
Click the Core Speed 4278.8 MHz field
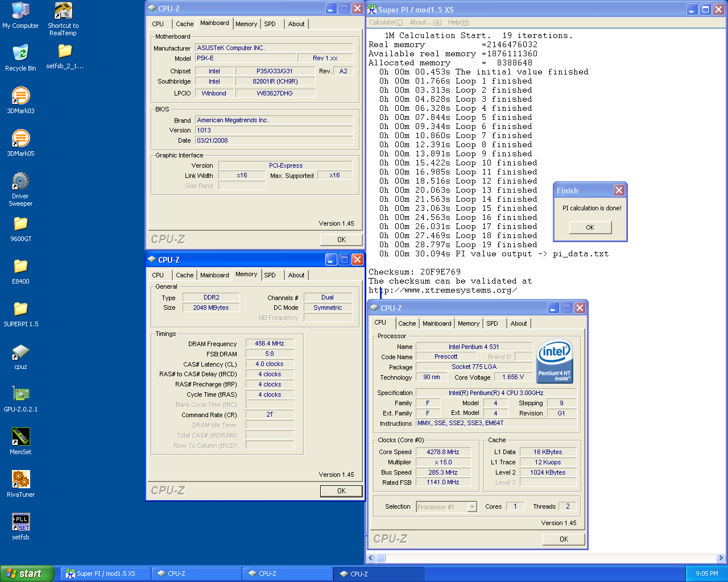(x=443, y=452)
